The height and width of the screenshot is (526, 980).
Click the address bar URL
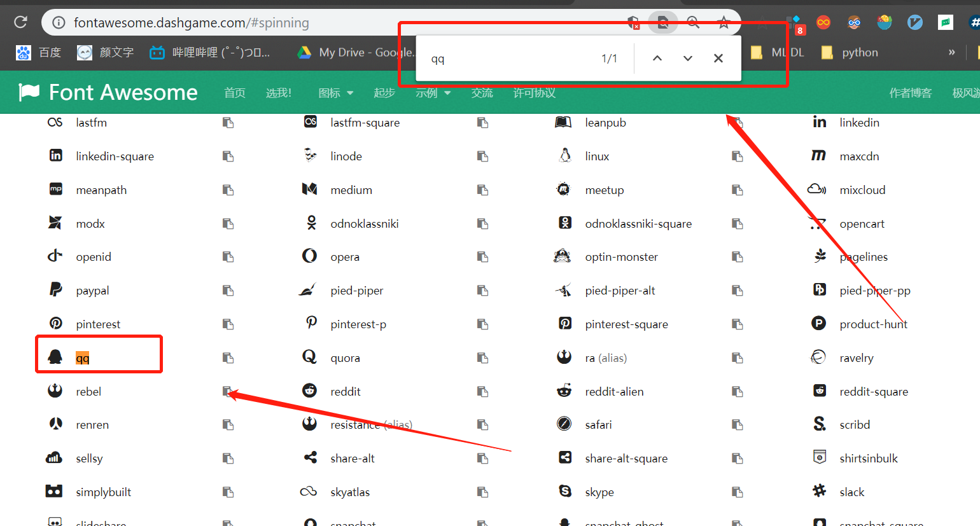tap(192, 23)
